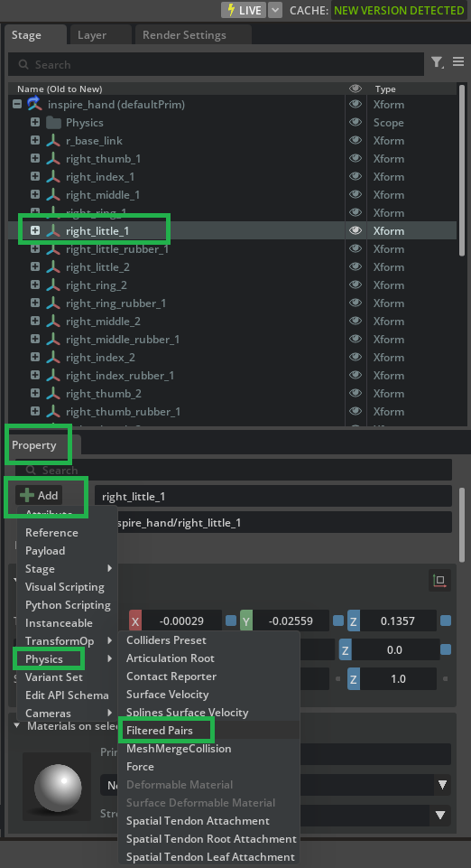Expand the r_base_link prim
Image resolution: width=471 pixels, height=868 pixels.
pos(35,141)
